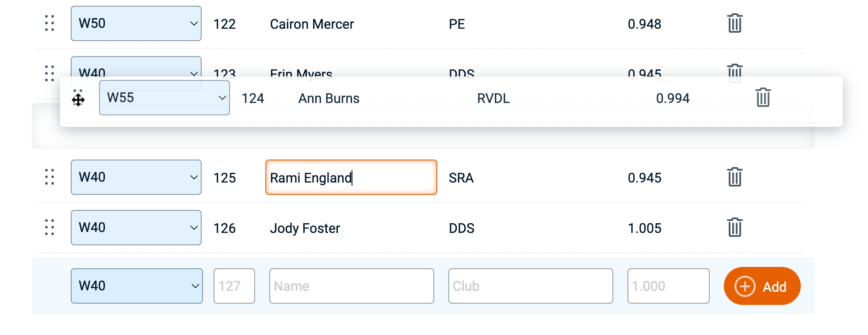
Task: Click the Rami England name field
Action: pyautogui.click(x=351, y=177)
